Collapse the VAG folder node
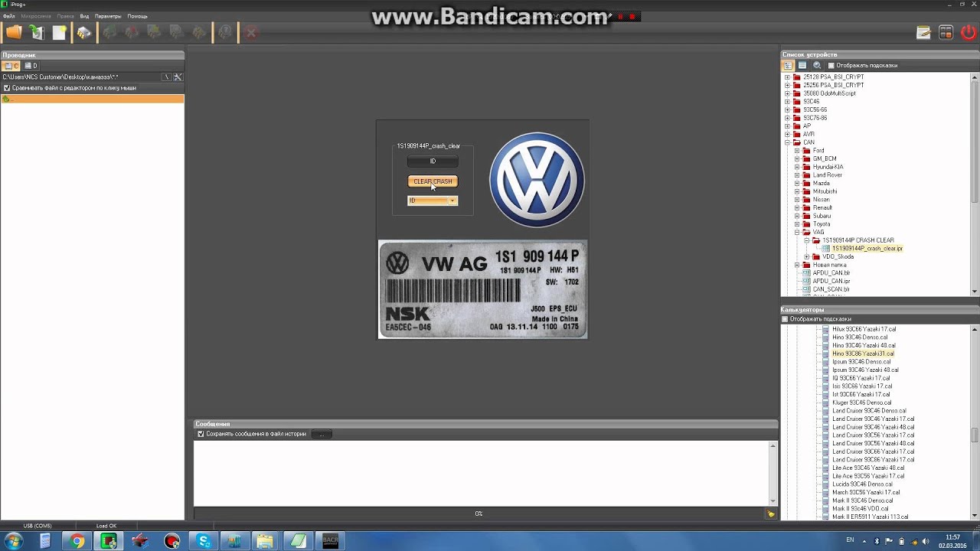The image size is (980, 551). 797,232
